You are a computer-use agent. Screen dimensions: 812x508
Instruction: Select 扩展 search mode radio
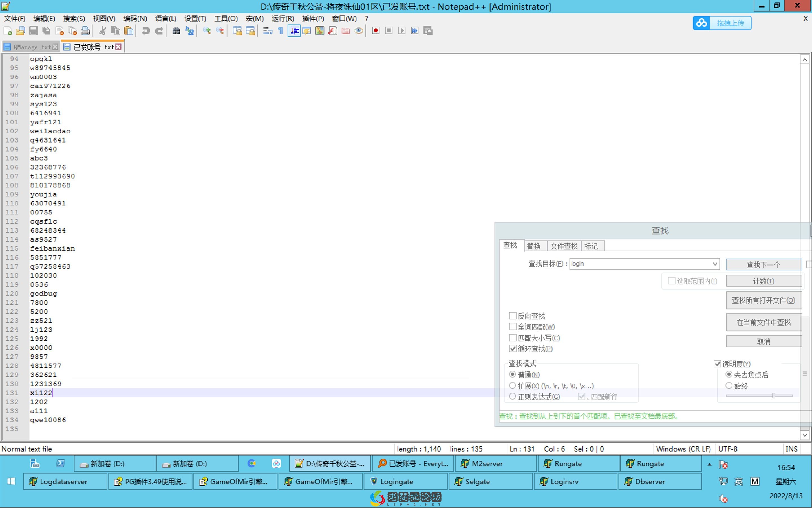click(512, 385)
